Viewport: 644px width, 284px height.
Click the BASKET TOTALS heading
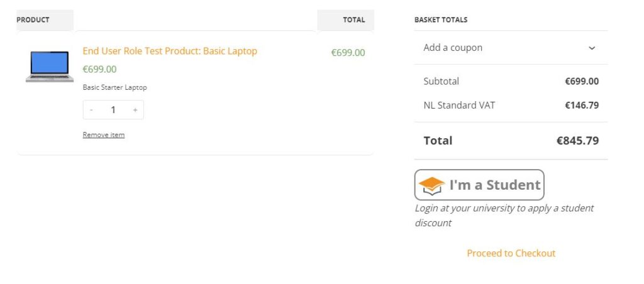pyautogui.click(x=441, y=19)
